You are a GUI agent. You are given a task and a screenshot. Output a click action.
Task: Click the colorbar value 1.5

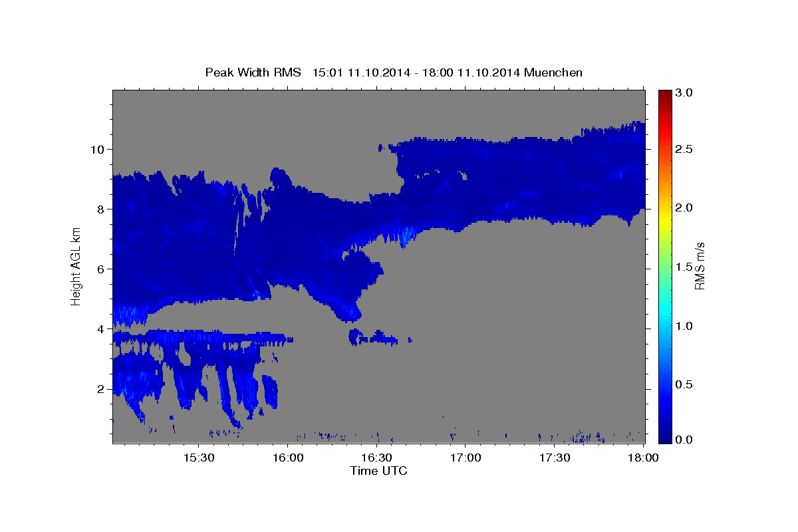tap(685, 267)
